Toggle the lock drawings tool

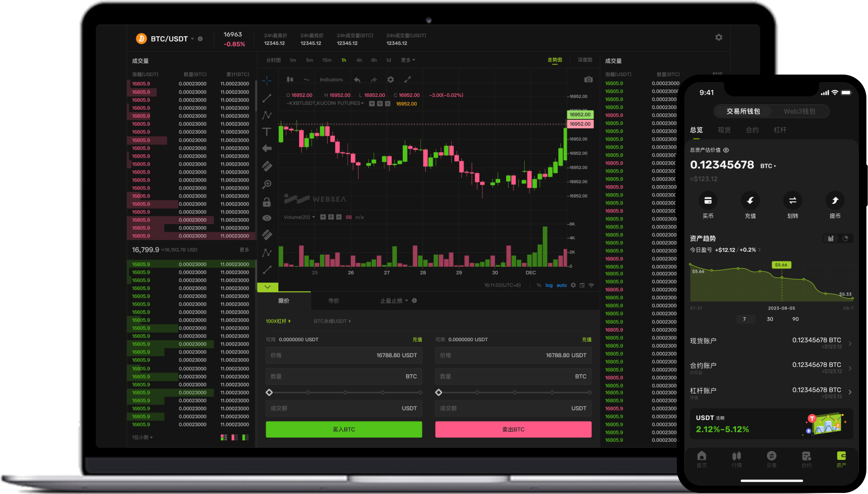tap(267, 202)
